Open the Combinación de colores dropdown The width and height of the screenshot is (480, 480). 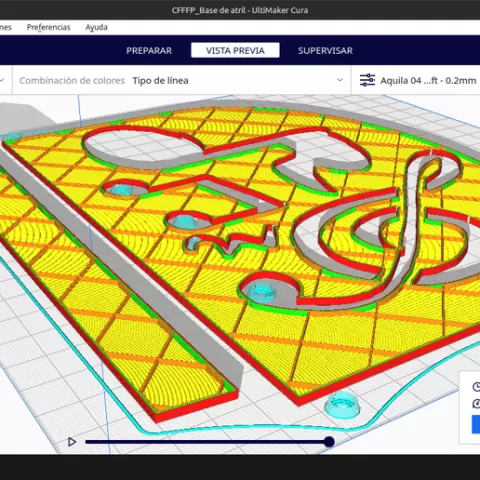coord(181,80)
